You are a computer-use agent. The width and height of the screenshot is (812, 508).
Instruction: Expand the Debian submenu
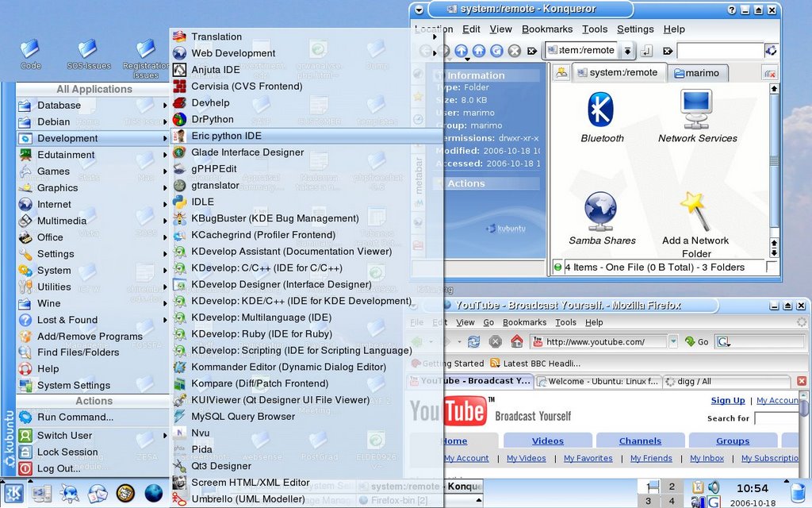click(93, 121)
